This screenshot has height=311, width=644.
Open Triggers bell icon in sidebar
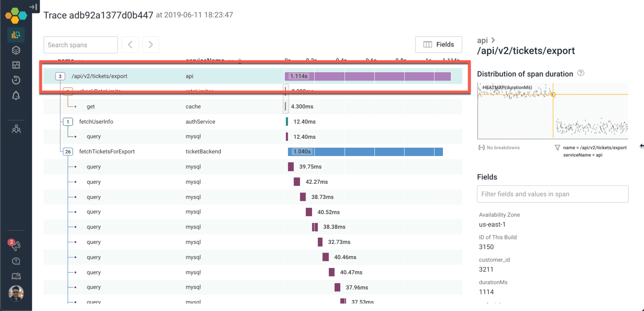coord(16,95)
